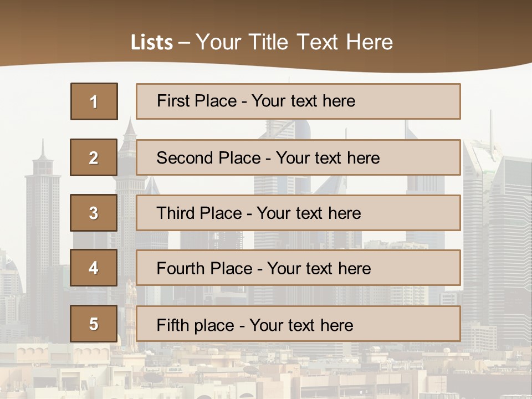The width and height of the screenshot is (532, 399).
Task: Click the number 5 square
Action: pos(94,324)
